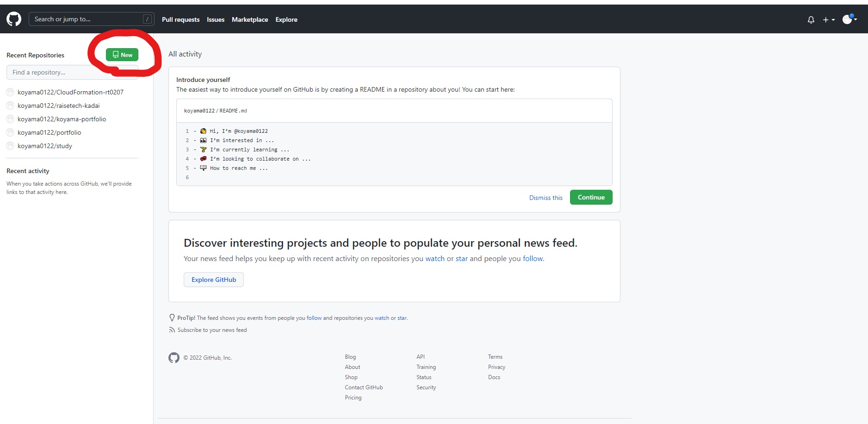This screenshot has width=868, height=424.
Task: Click the RSS icon to subscribe to news feed
Action: (172, 330)
